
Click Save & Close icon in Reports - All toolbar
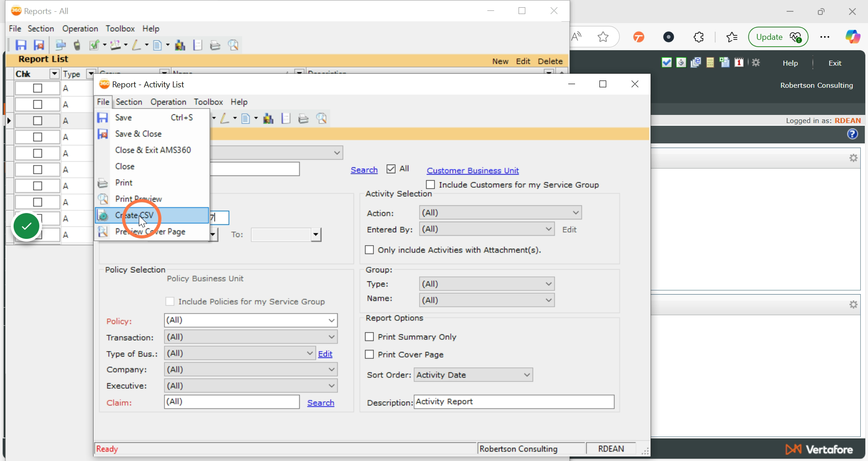39,45
